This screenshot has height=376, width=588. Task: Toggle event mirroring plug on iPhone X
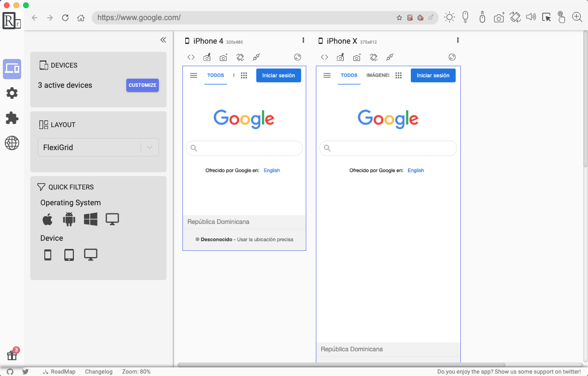pos(389,57)
